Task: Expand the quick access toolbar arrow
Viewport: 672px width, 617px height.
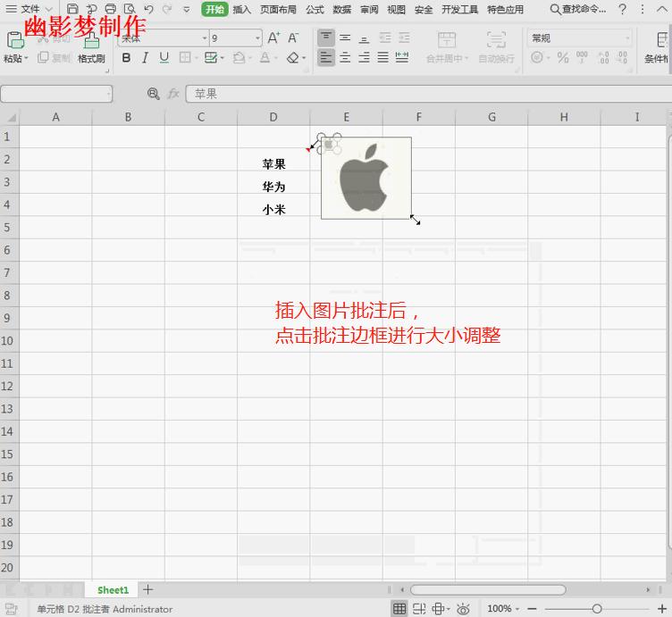Action: [x=187, y=9]
